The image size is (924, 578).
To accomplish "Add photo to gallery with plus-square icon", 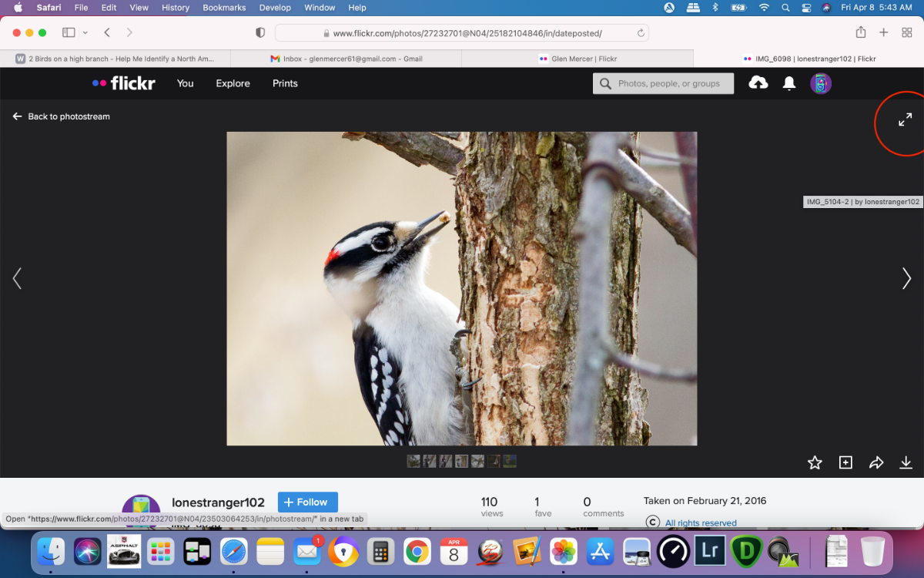I will point(845,462).
